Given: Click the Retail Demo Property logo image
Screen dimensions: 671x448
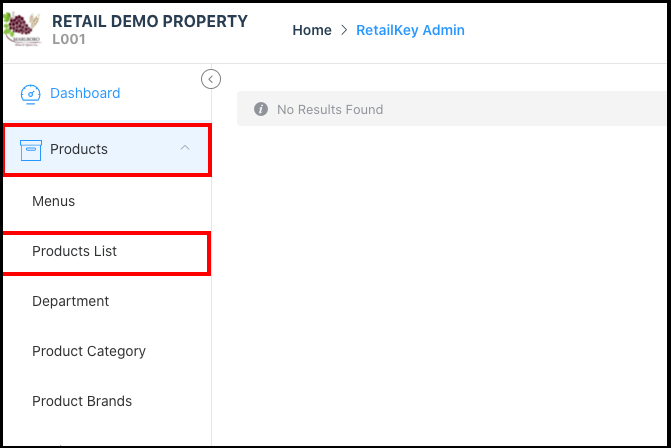Looking at the screenshot, I should (x=24, y=29).
